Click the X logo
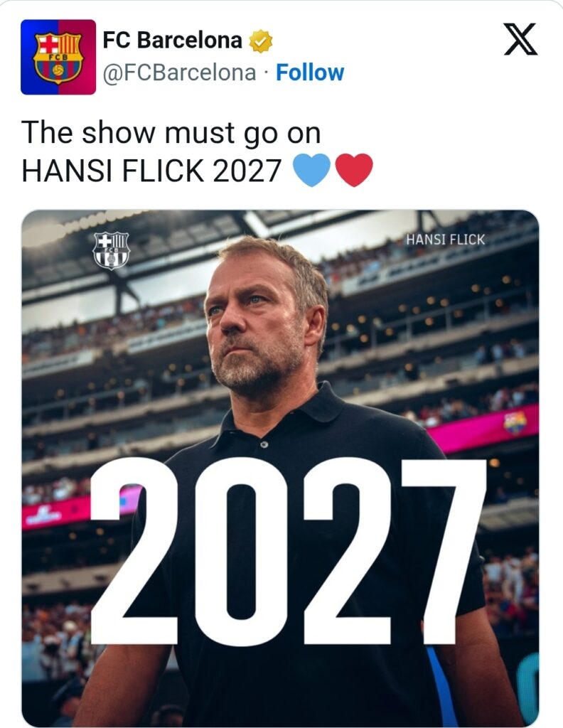563x728 pixels. click(x=520, y=39)
